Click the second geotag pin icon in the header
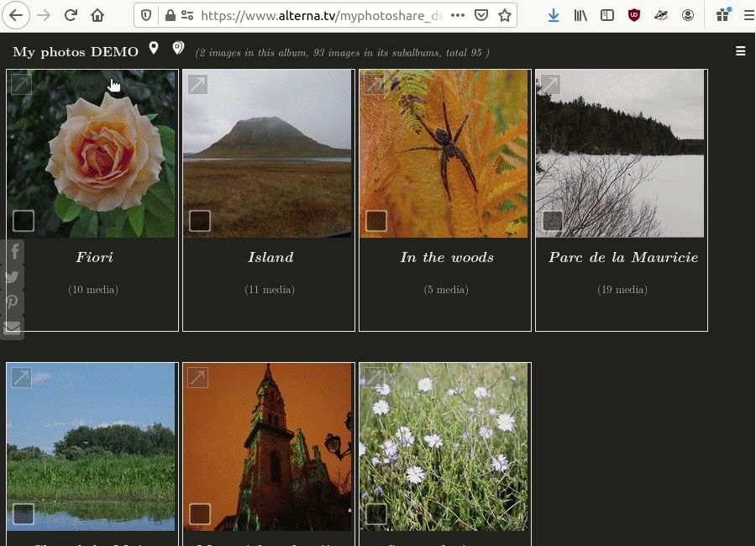The image size is (756, 546). pyautogui.click(x=178, y=48)
